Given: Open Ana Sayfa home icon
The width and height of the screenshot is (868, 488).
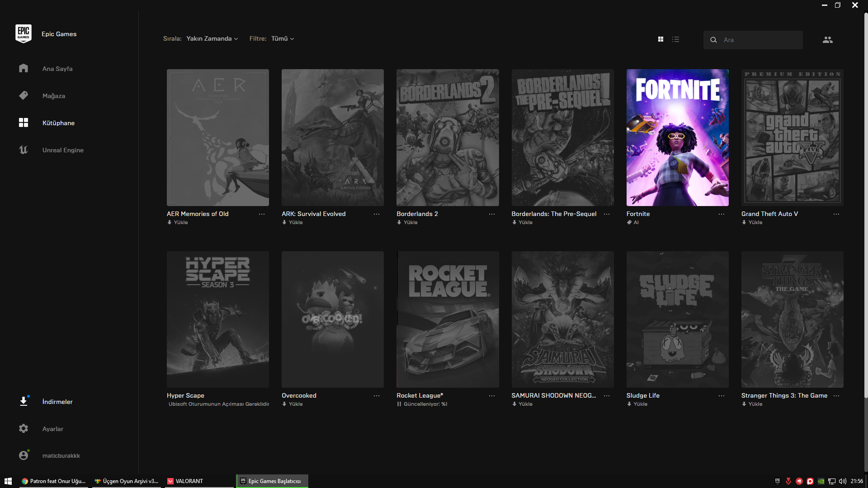Looking at the screenshot, I should pyautogui.click(x=24, y=68).
